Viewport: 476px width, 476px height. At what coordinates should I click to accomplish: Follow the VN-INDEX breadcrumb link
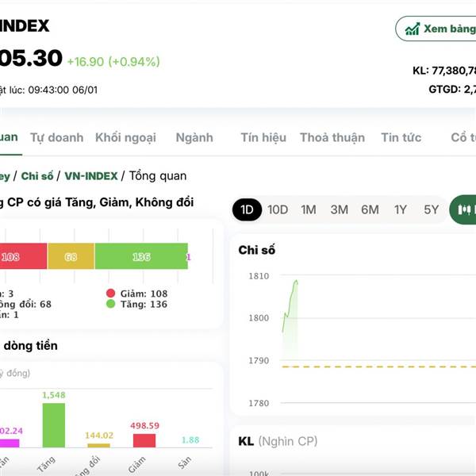[x=90, y=175]
